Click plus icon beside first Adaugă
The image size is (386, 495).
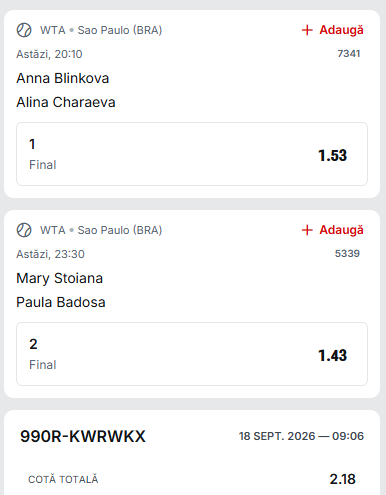(x=307, y=30)
